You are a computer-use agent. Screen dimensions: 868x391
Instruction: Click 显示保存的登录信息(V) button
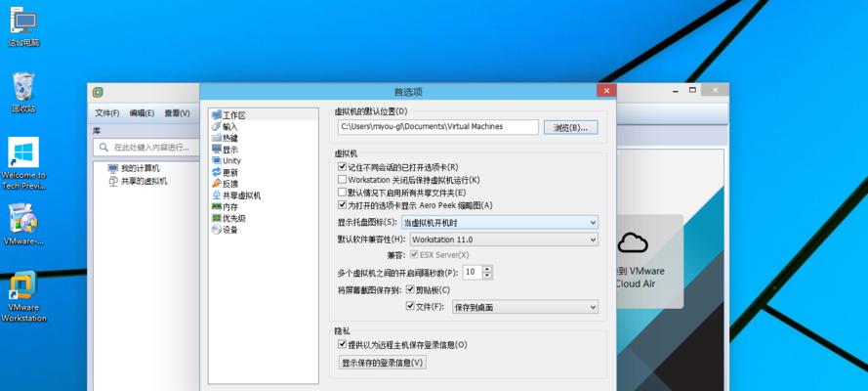[x=383, y=363]
